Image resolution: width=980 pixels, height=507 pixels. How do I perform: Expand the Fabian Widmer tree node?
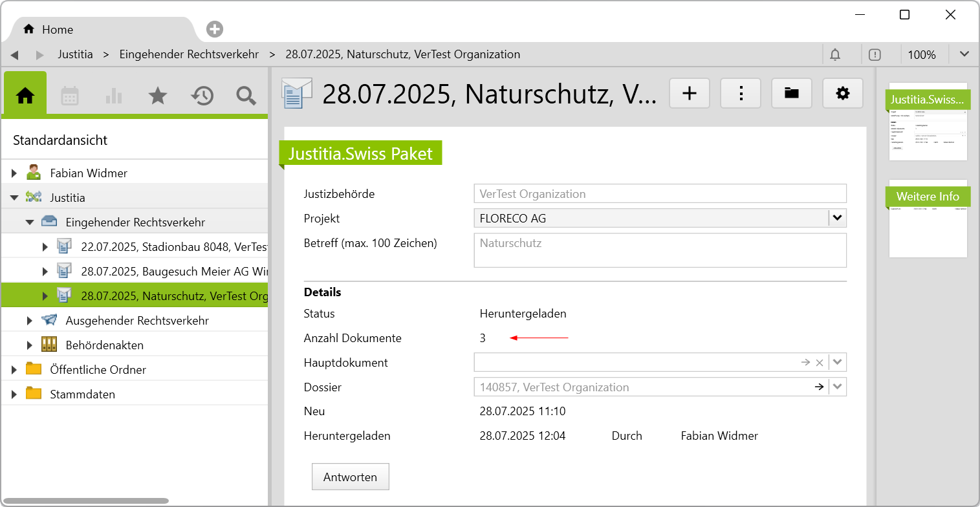coord(14,173)
